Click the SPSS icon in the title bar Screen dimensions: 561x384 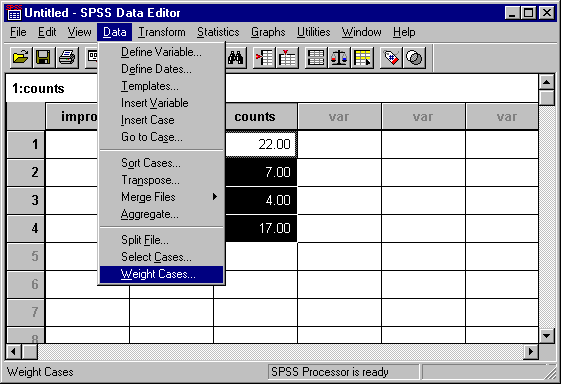(x=14, y=13)
